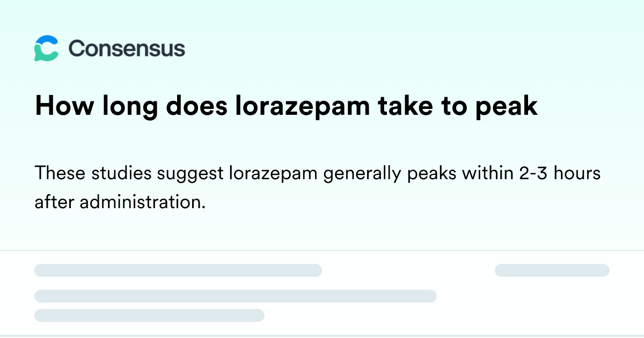Click the white results card area
The width and height of the screenshot is (644, 338).
coord(322,293)
